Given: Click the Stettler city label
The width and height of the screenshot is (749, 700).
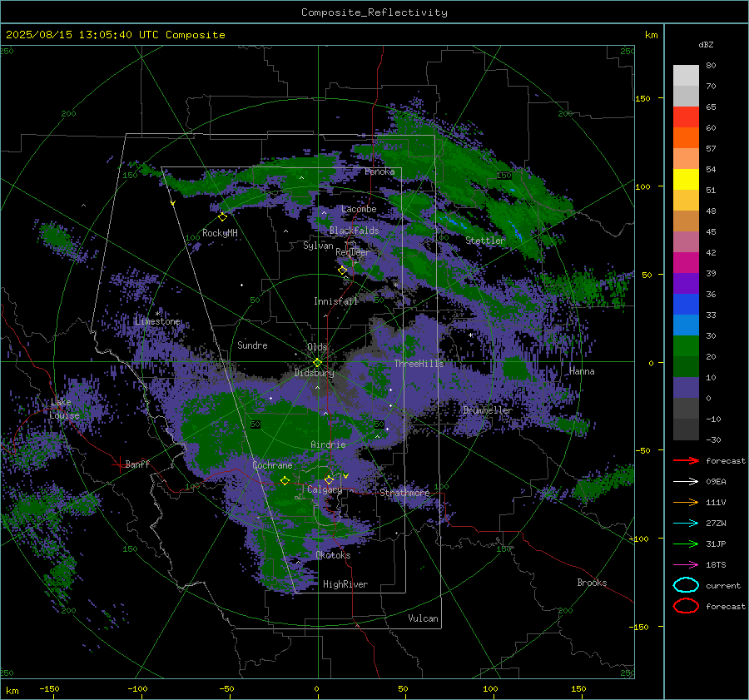Looking at the screenshot, I should point(485,241).
